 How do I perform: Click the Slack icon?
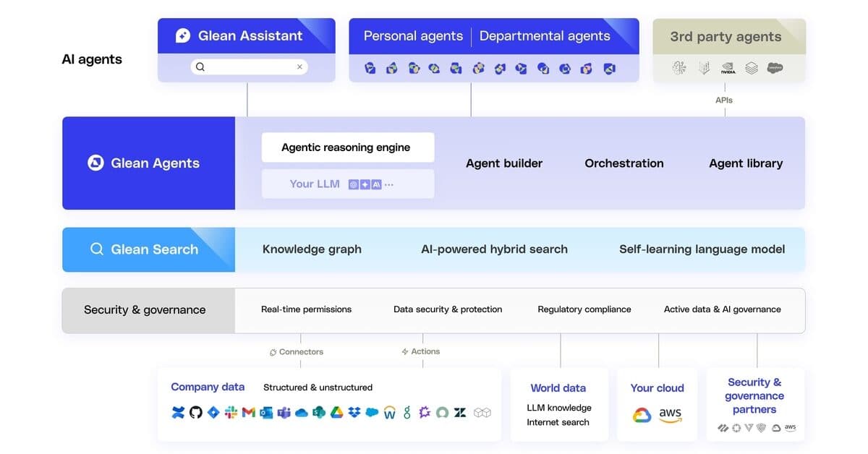point(231,412)
